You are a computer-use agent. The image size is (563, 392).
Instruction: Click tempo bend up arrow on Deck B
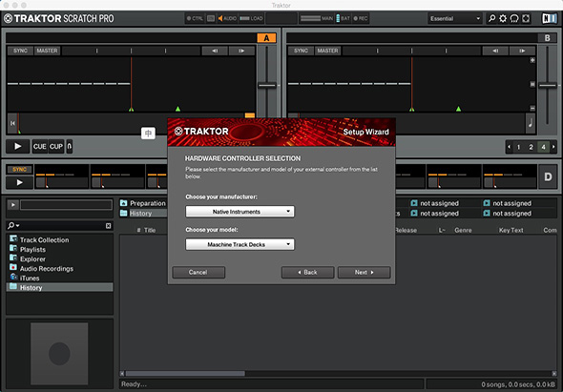[522, 51]
